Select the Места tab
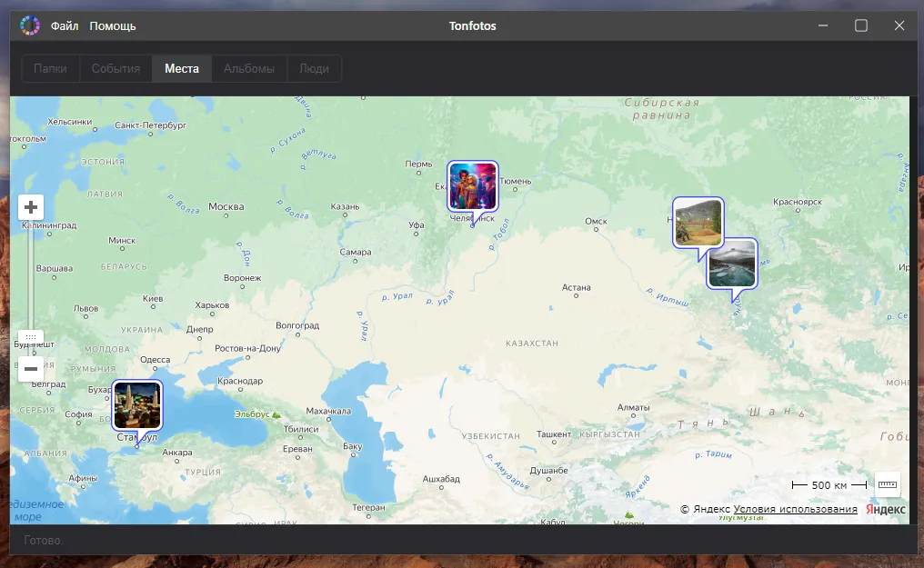The image size is (924, 568). point(182,69)
